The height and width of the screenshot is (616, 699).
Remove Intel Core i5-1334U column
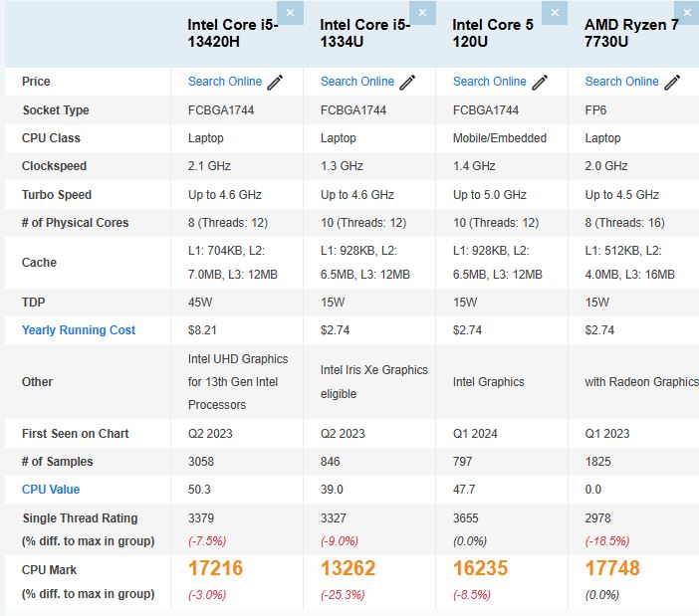click(x=422, y=12)
